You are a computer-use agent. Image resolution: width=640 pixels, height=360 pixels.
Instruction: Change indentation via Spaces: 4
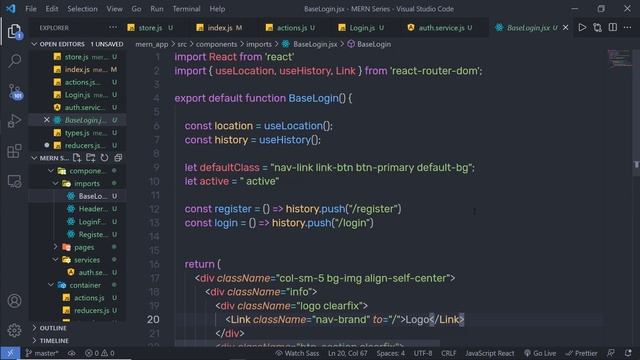(391, 353)
